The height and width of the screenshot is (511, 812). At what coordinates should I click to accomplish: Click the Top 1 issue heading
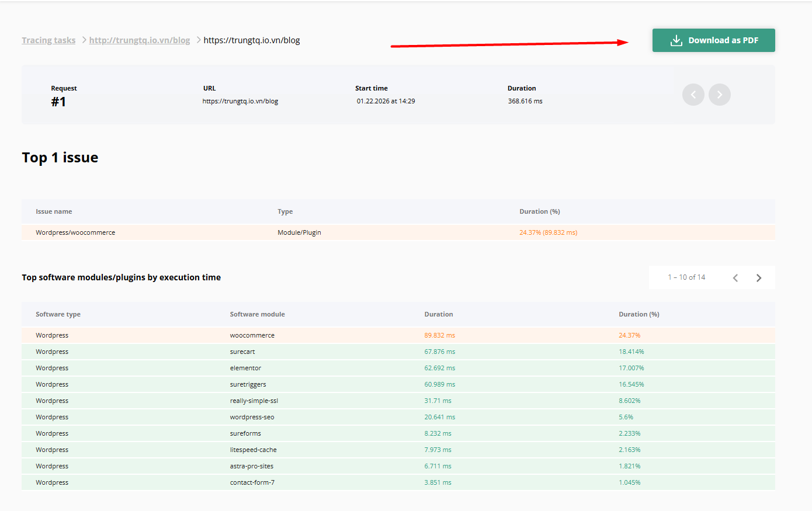(x=60, y=158)
